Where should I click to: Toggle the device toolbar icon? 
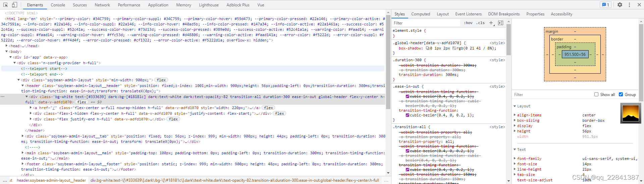point(14,5)
